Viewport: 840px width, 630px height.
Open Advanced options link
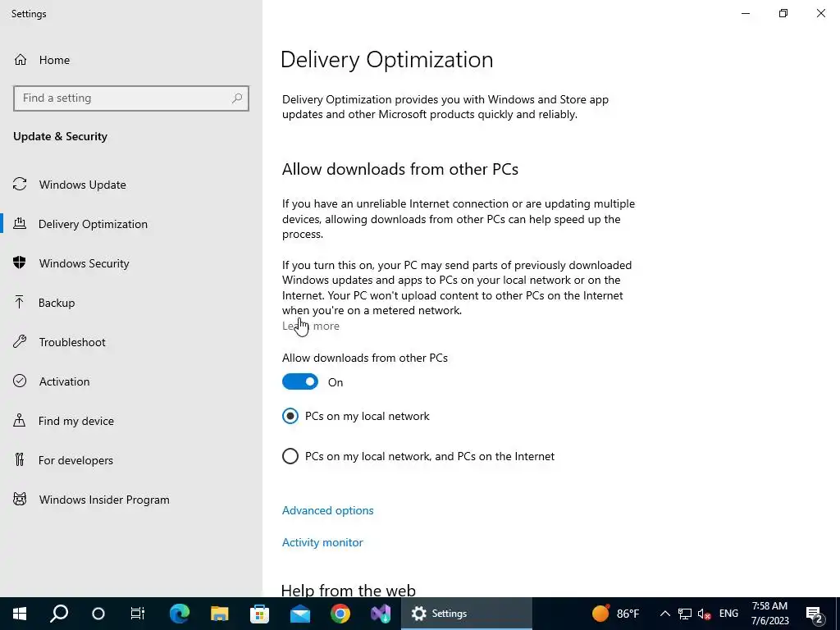point(328,510)
